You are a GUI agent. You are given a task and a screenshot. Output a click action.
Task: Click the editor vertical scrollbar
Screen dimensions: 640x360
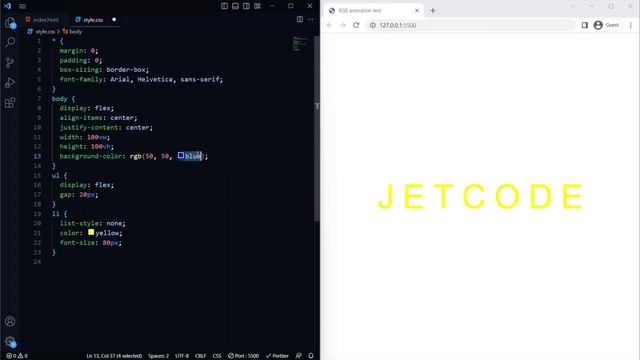pyautogui.click(x=317, y=129)
